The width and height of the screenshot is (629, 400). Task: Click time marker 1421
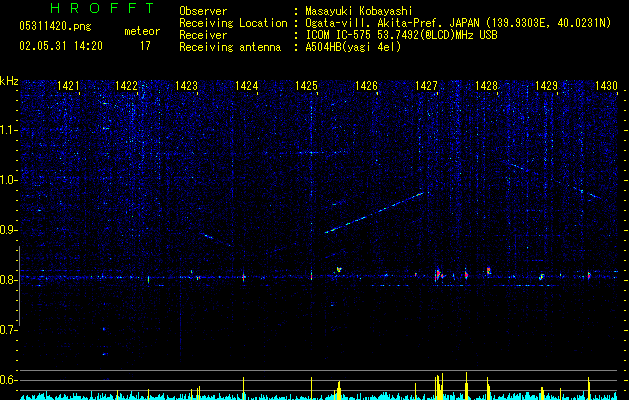click(x=68, y=86)
